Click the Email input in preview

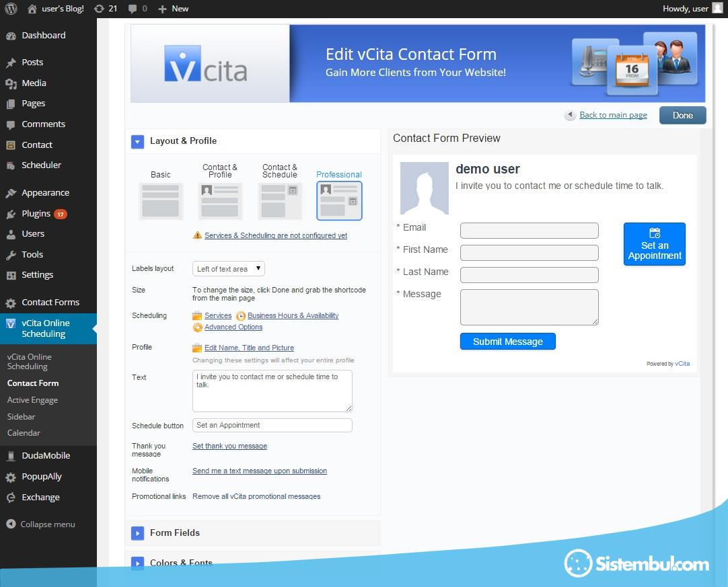click(529, 231)
